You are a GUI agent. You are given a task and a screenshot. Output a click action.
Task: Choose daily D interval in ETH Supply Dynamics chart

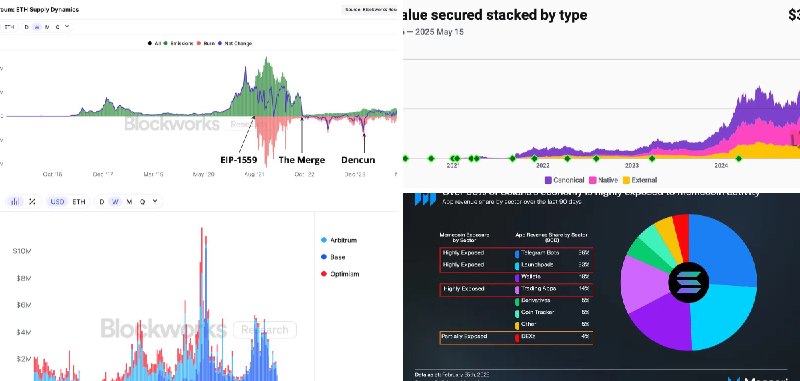coord(27,27)
